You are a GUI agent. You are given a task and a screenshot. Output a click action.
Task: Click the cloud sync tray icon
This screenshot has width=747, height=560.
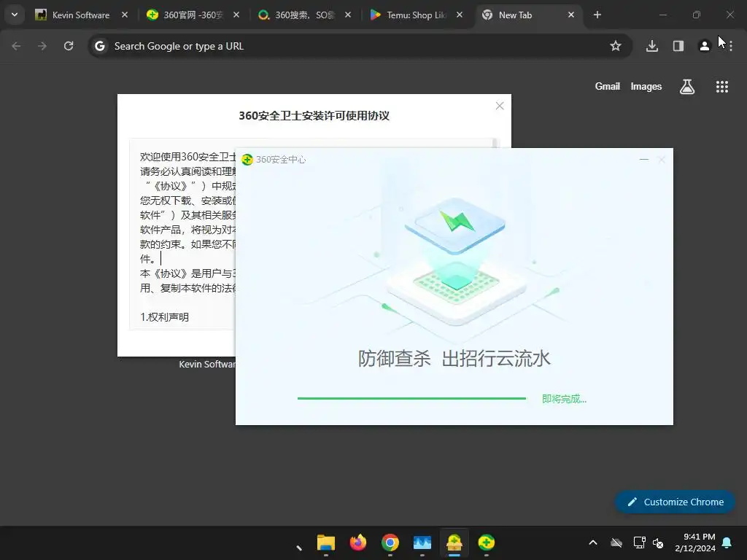[x=616, y=542]
